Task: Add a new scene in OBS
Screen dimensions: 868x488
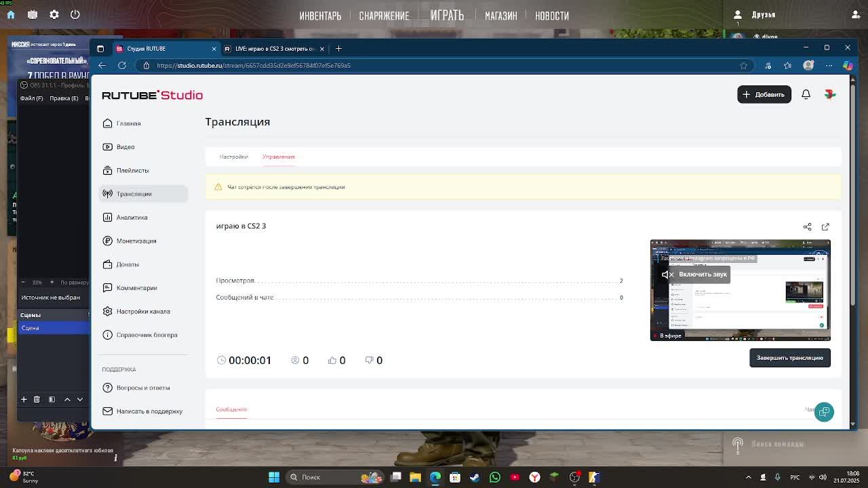Action: [24, 399]
